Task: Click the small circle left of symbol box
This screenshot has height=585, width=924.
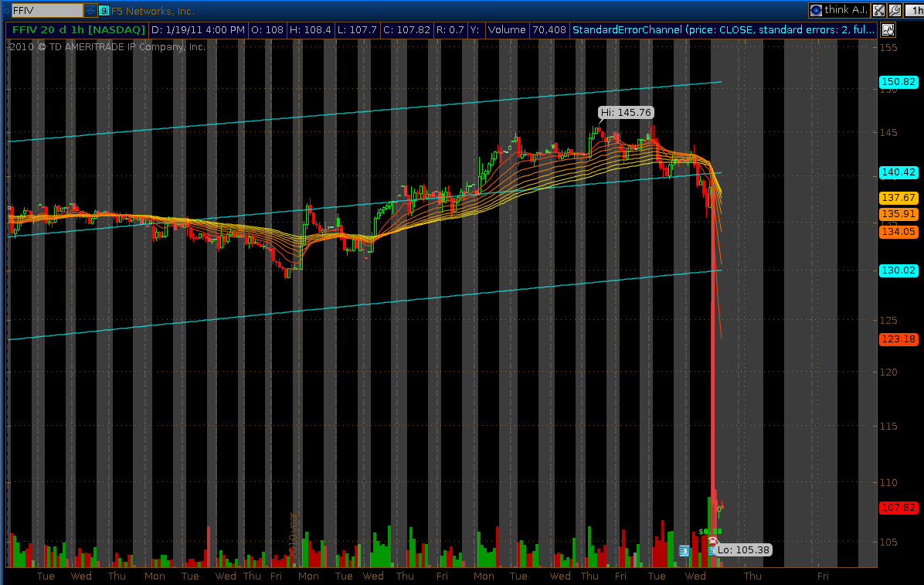Action: pos(5,11)
